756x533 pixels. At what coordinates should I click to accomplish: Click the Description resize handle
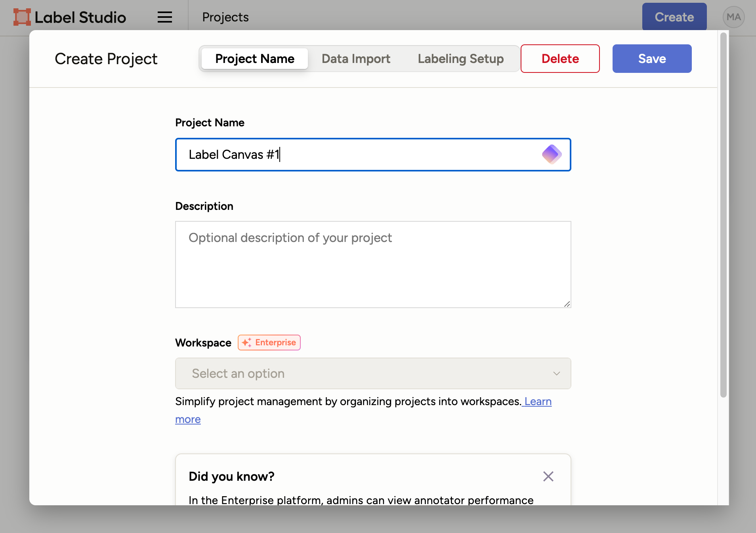567,304
